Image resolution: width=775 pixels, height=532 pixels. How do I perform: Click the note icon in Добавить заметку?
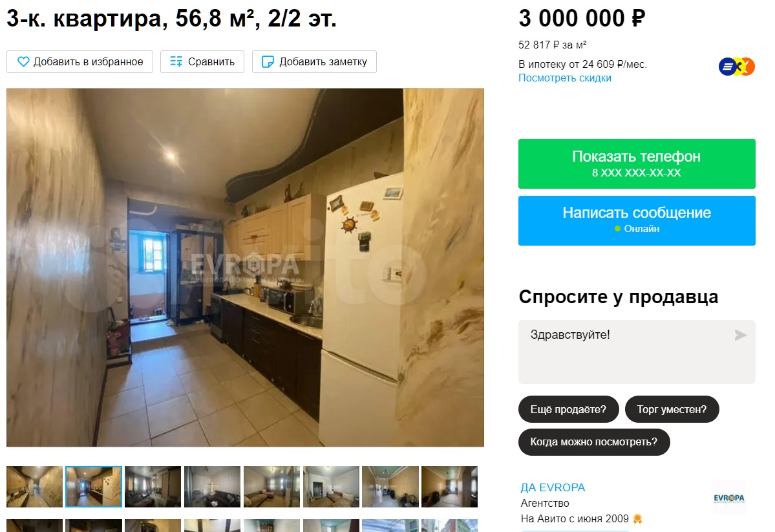pos(268,62)
